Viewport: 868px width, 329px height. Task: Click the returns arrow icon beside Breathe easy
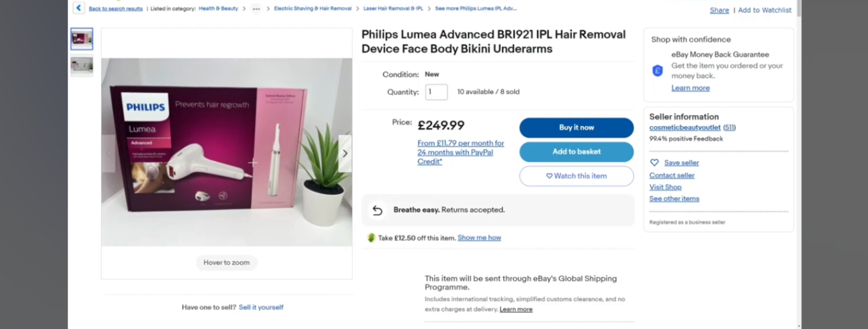click(377, 210)
